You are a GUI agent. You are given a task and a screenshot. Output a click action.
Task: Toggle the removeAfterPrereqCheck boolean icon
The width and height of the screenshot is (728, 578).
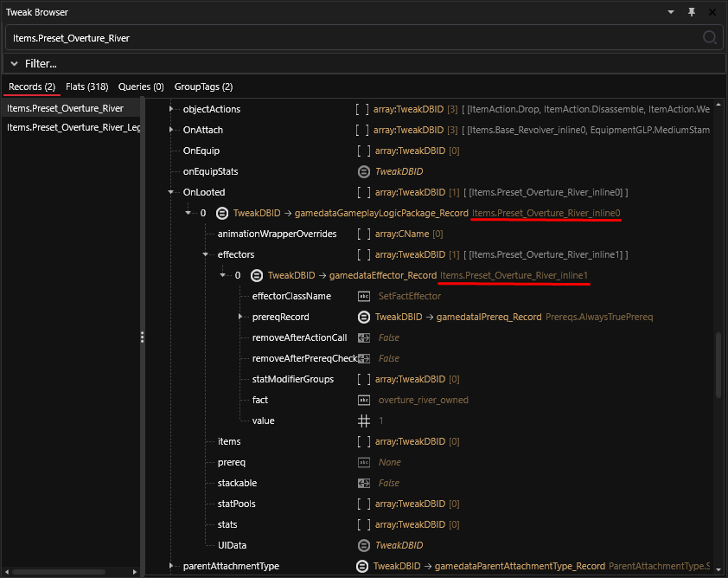point(364,359)
